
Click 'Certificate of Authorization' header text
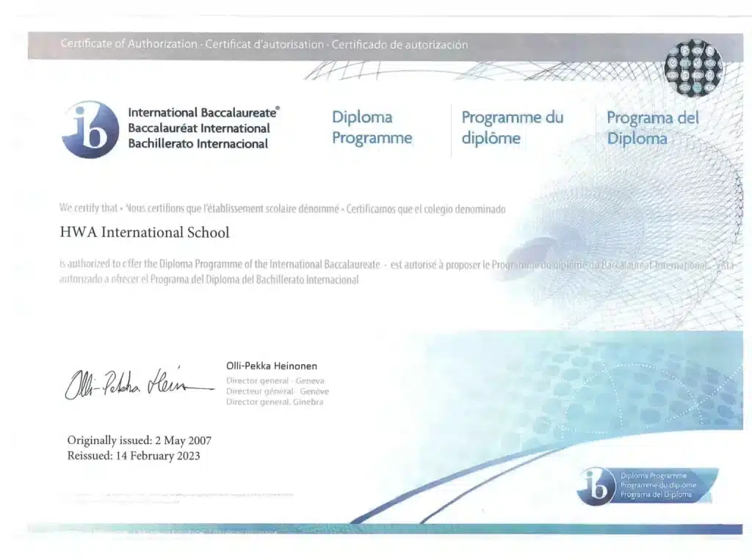(129, 44)
